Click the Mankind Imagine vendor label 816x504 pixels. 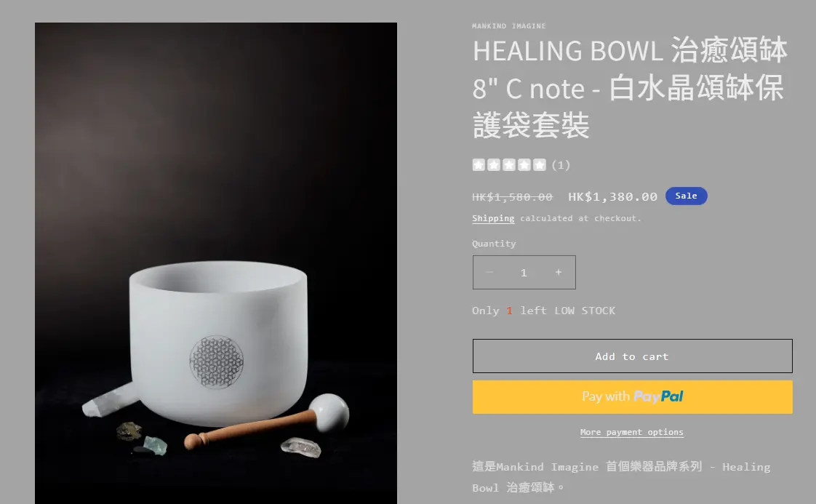click(509, 26)
